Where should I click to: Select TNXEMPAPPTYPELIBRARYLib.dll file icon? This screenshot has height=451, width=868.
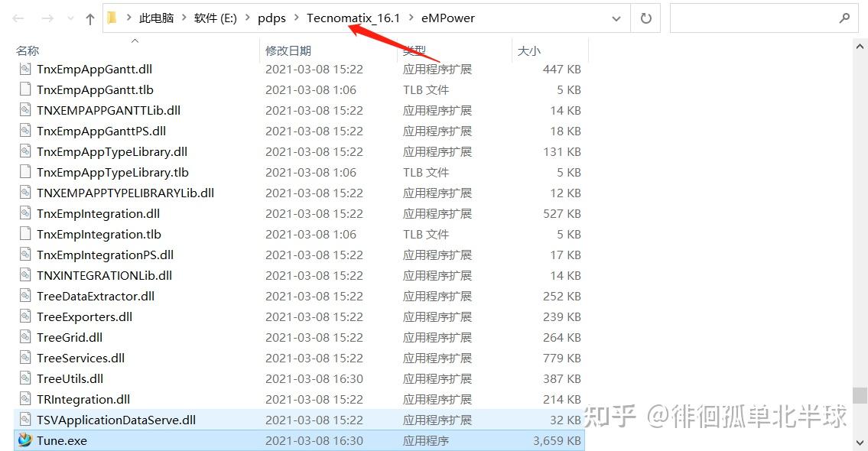pyautogui.click(x=25, y=193)
